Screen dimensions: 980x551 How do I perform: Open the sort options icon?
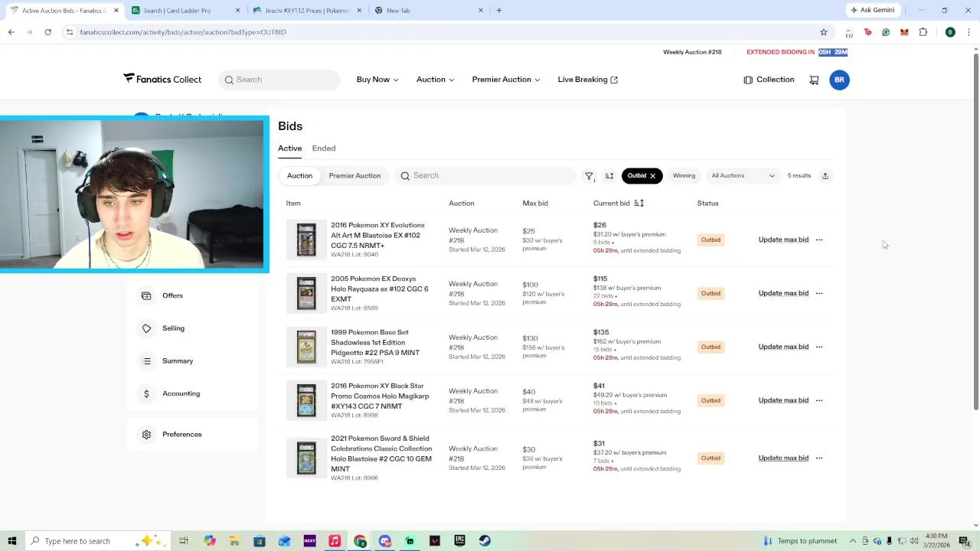[609, 176]
